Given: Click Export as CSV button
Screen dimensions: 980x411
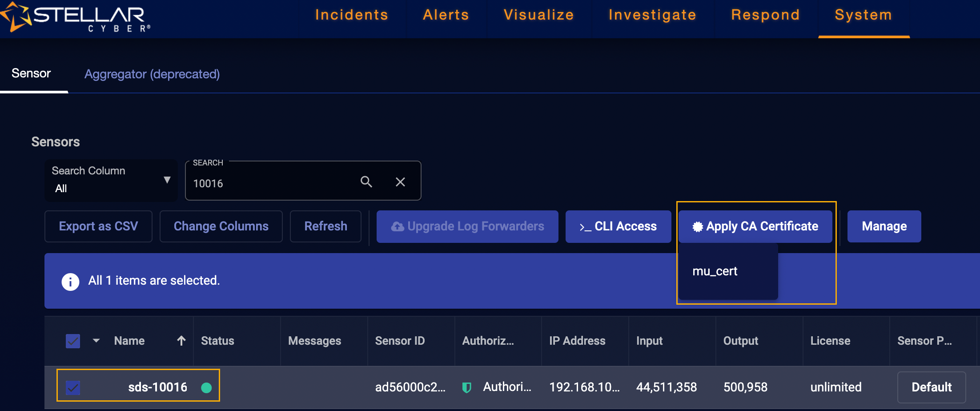Looking at the screenshot, I should (98, 226).
